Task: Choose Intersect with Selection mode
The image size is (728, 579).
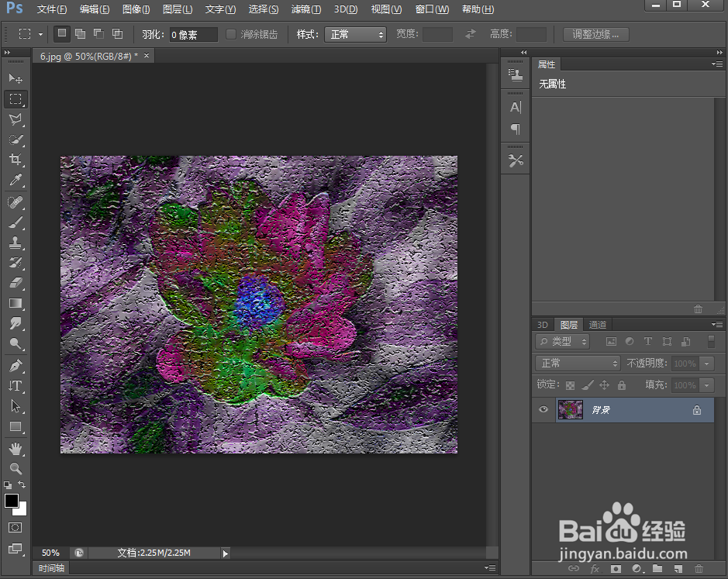Action: pos(118,33)
